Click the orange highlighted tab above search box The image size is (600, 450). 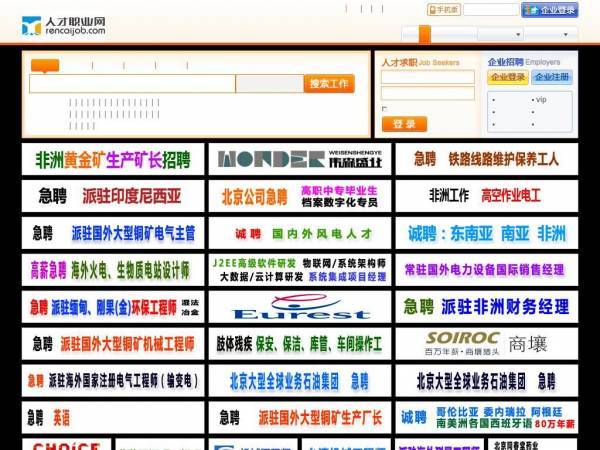45,65
